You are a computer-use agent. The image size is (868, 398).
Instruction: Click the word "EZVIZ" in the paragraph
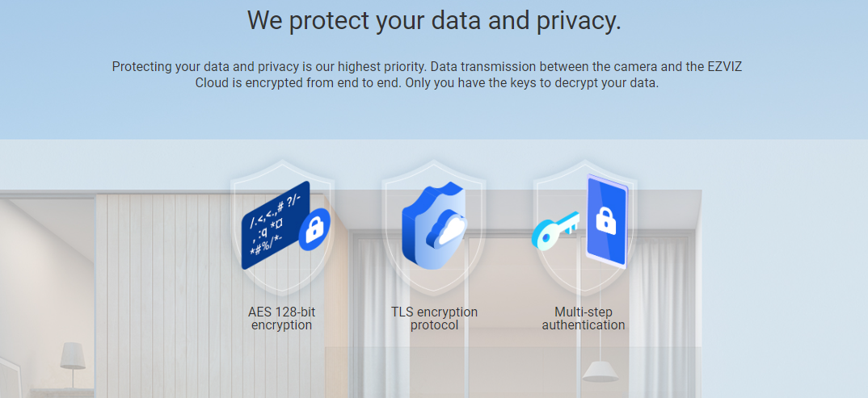click(722, 66)
